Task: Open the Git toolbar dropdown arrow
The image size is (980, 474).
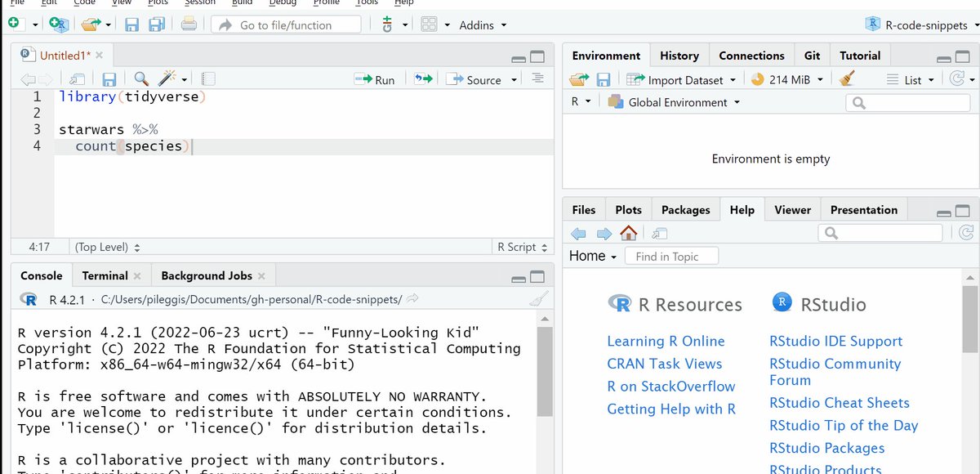Action: [x=405, y=25]
